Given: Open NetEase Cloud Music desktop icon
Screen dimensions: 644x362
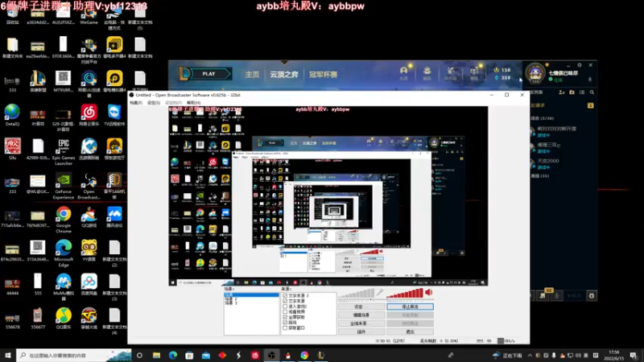Looking at the screenshot, I should (x=89, y=115).
